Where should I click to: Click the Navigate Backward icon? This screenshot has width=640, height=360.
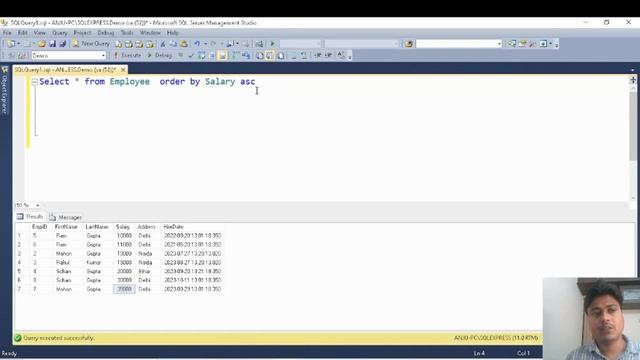(230, 44)
